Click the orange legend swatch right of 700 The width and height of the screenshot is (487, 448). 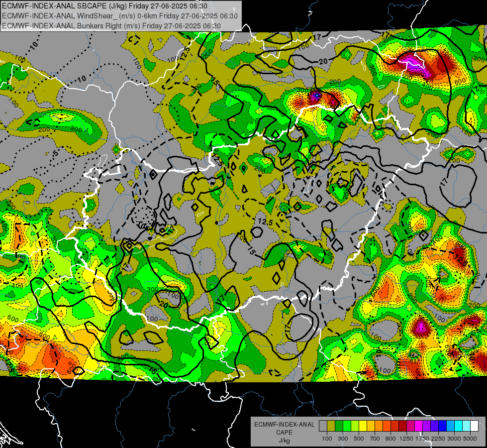point(379,426)
